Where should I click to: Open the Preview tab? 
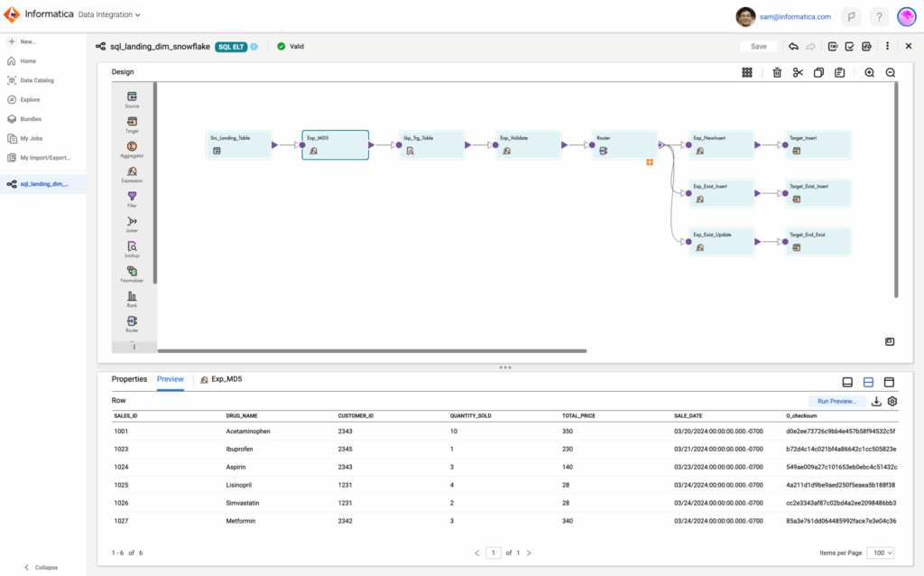pyautogui.click(x=171, y=379)
